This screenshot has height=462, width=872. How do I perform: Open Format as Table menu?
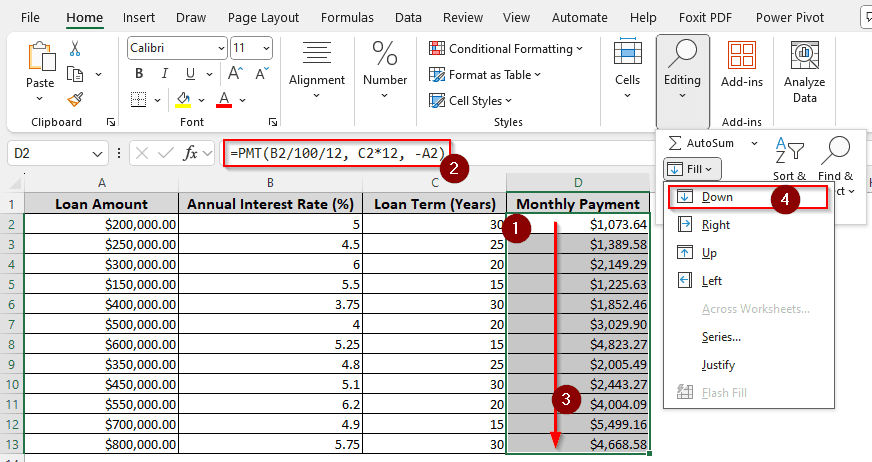tap(485, 74)
